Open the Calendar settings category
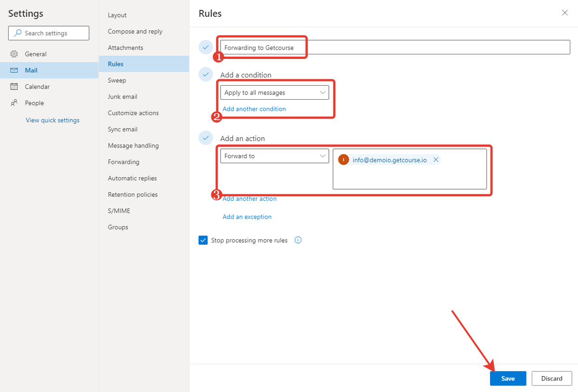 (49, 87)
